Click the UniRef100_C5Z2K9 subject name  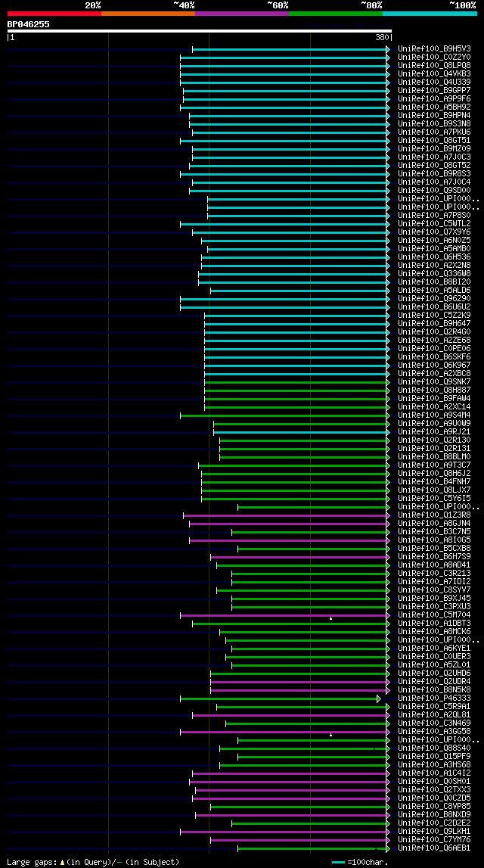[x=434, y=316]
